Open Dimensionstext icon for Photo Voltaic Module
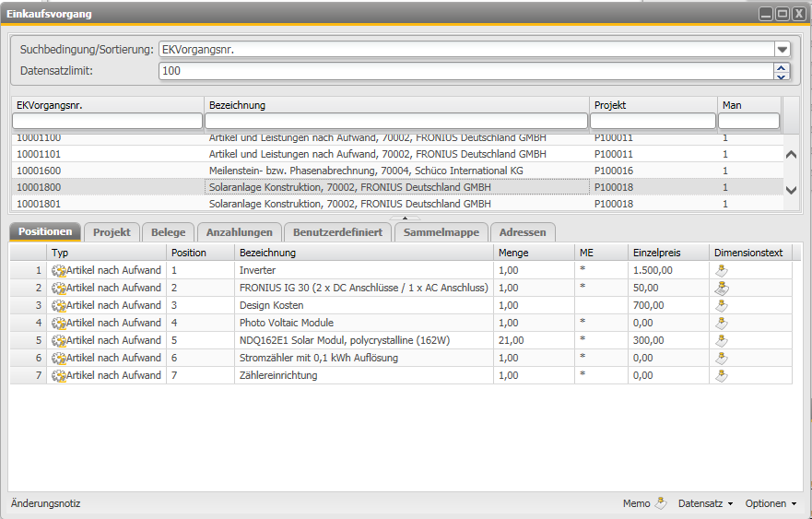This screenshot has height=519, width=812. (722, 323)
